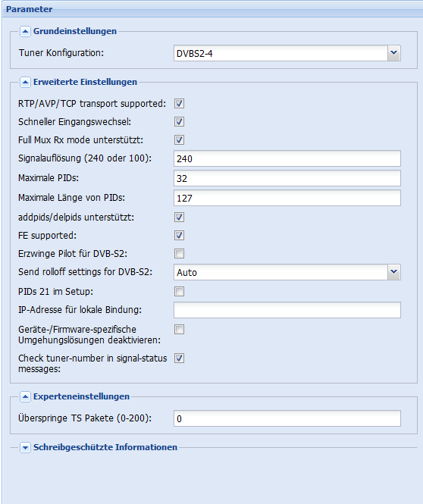Select the Überspringe TS Pakete input field

coord(287,418)
